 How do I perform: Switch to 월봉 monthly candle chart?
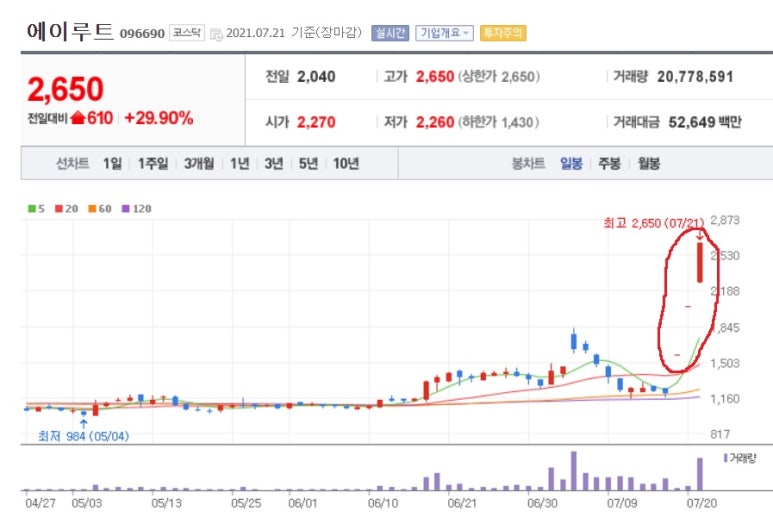point(649,163)
